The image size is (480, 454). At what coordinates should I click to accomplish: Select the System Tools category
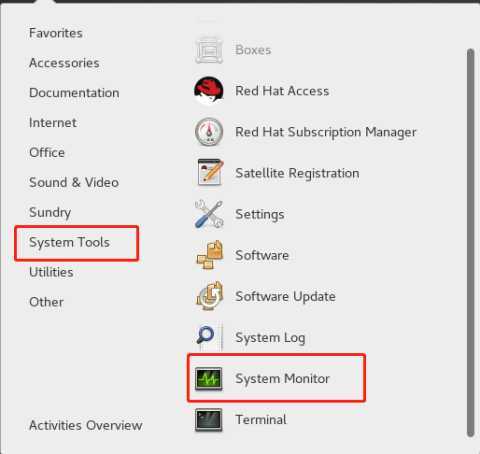tap(69, 242)
